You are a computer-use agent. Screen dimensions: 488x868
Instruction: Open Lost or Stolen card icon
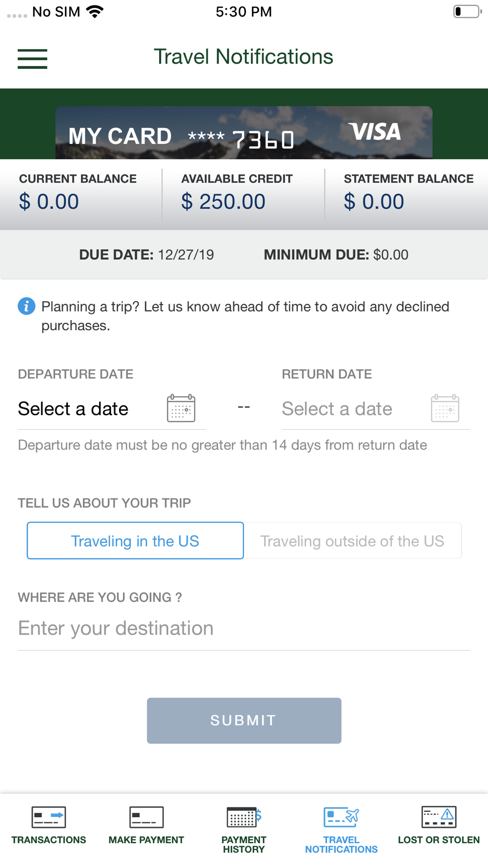coord(439,817)
